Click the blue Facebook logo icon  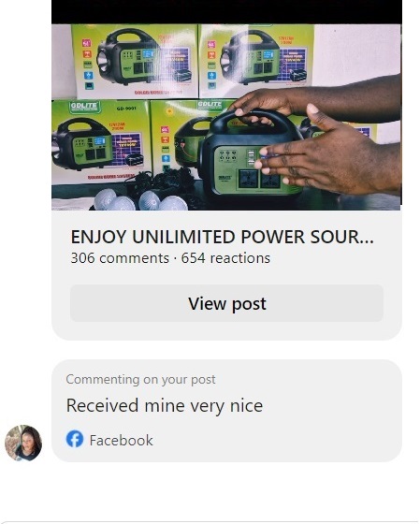(75, 439)
